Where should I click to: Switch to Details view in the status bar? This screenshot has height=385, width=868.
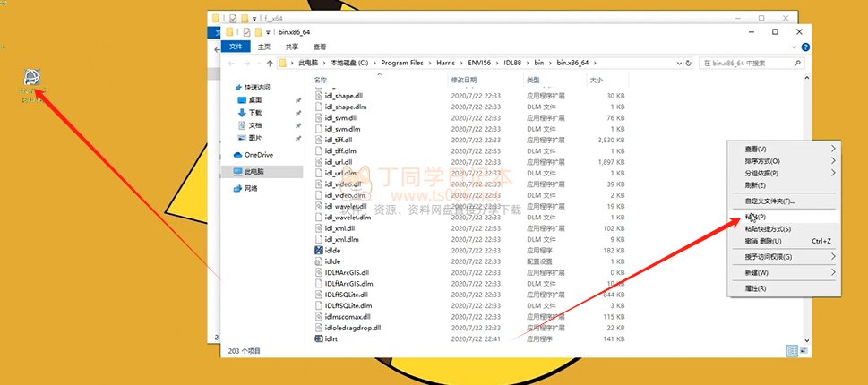pos(792,351)
